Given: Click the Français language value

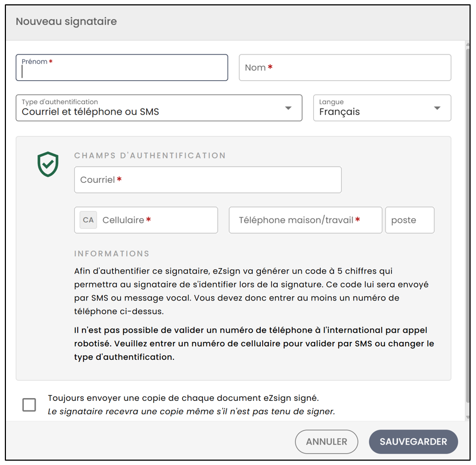Looking at the screenshot, I should 340,112.
